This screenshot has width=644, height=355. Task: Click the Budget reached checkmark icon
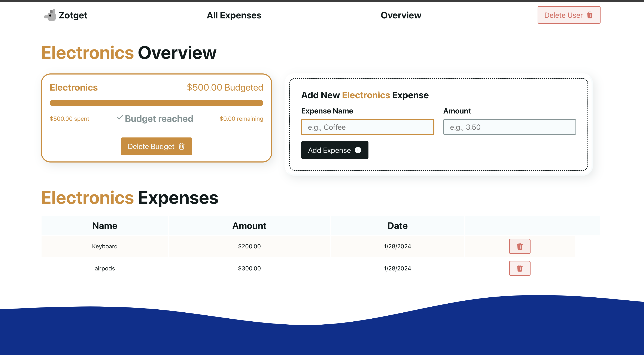(x=120, y=118)
